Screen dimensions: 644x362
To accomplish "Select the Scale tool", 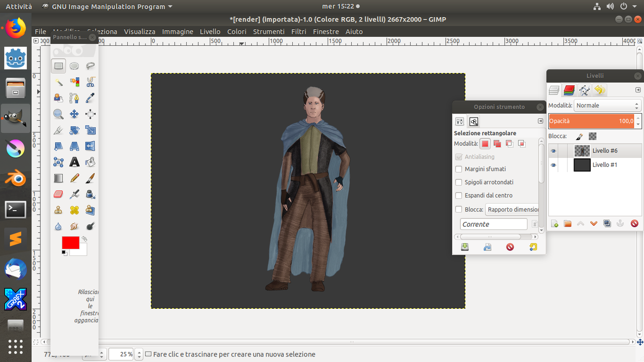I will point(91,130).
